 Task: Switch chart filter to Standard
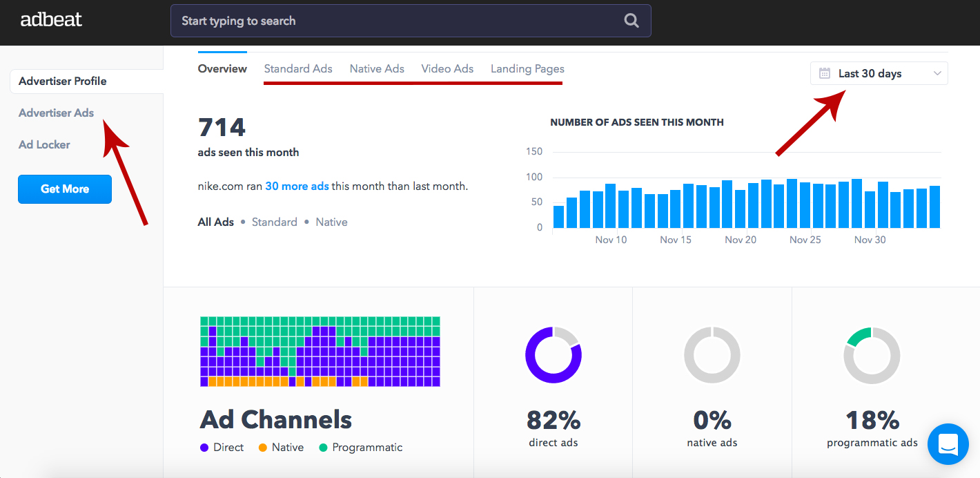(274, 222)
